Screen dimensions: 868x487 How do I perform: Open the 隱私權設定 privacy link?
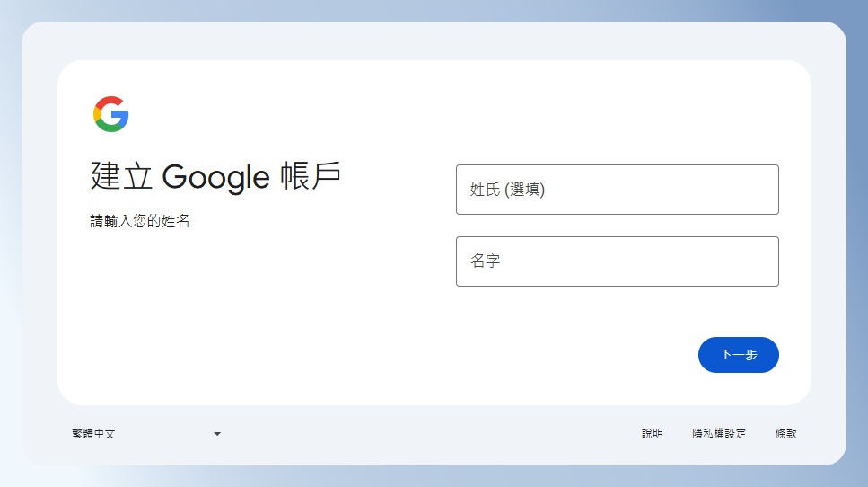click(x=719, y=434)
